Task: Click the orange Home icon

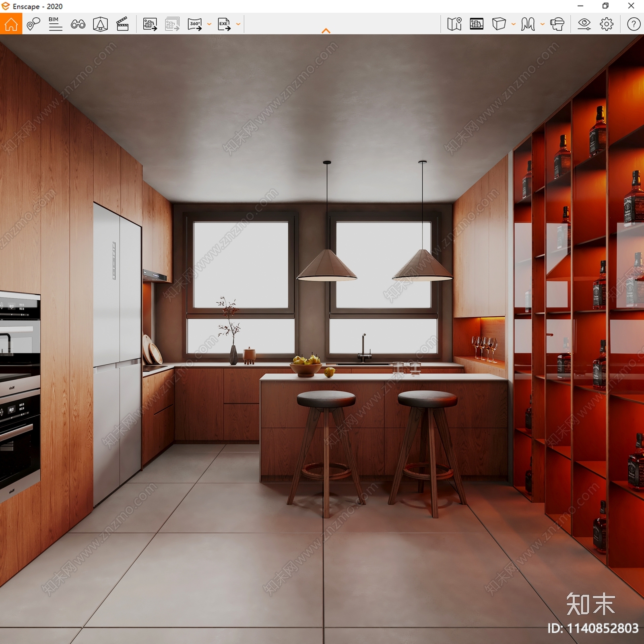Action: tap(11, 24)
